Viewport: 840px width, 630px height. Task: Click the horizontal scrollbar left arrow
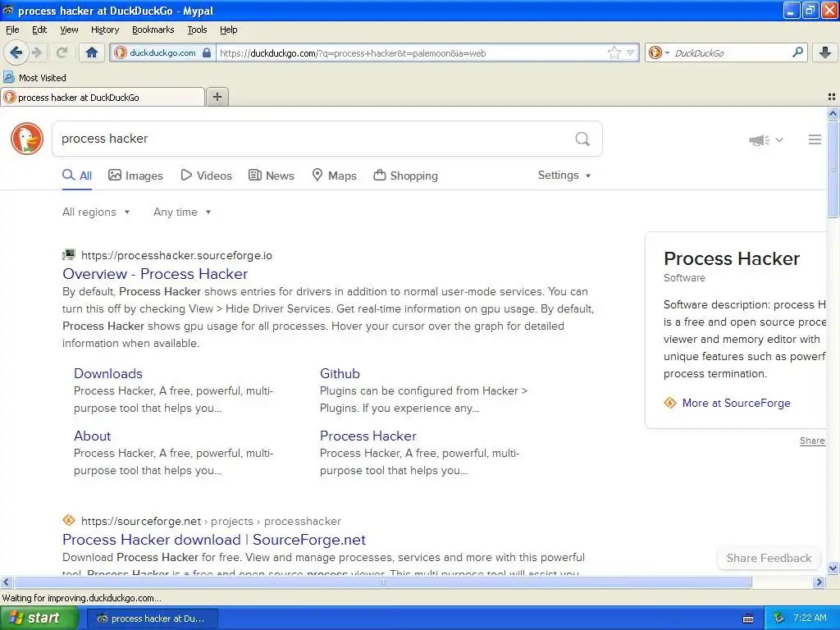point(6,582)
